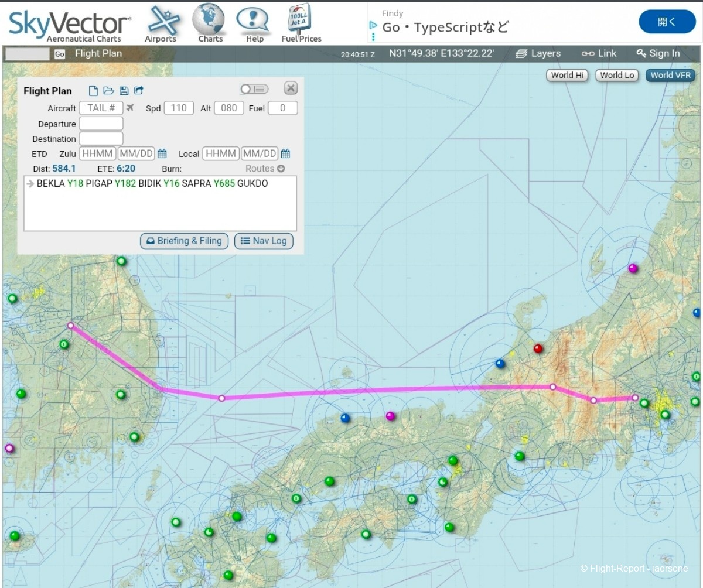
Task: Open the Airports menu
Action: 161,23
